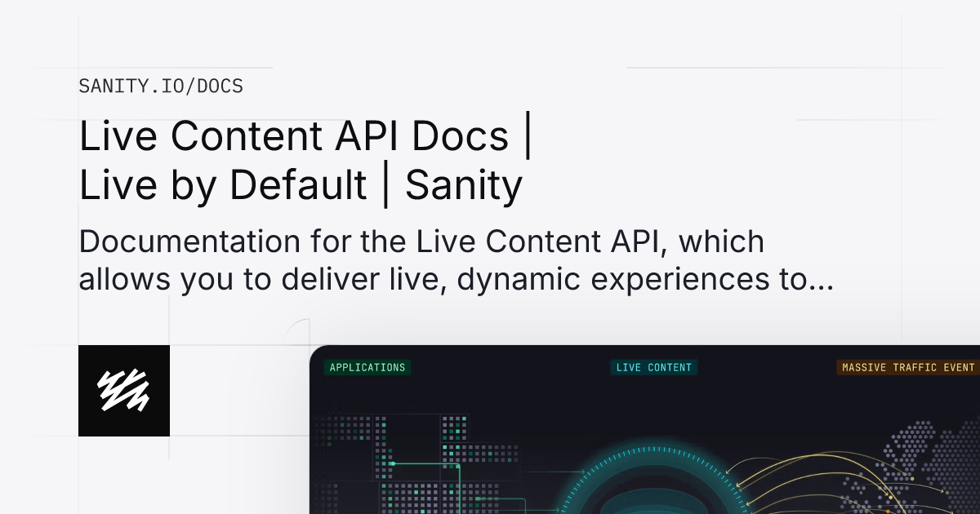Open the Live Content API Docs title link
The height and width of the screenshot is (514, 980).
305,135
